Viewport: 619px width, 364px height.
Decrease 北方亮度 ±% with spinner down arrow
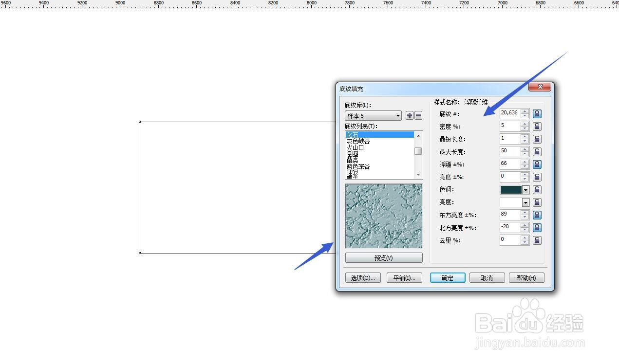[x=525, y=230]
